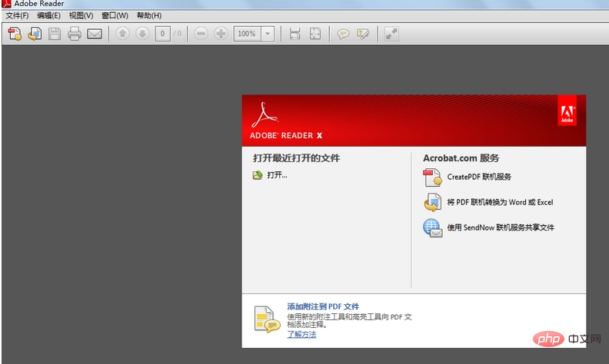Click the Adobe logo badge in banner
Viewport: 609px width, 364px height.
click(x=567, y=111)
